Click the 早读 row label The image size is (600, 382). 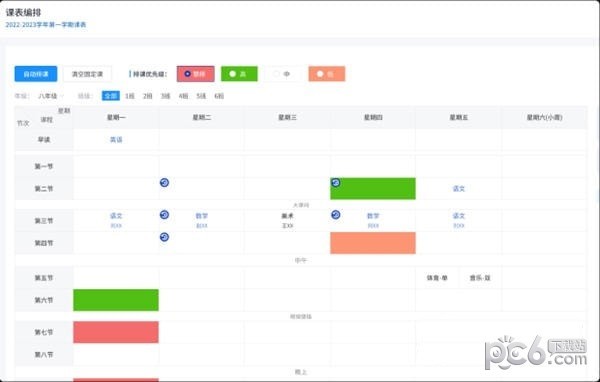[44, 140]
